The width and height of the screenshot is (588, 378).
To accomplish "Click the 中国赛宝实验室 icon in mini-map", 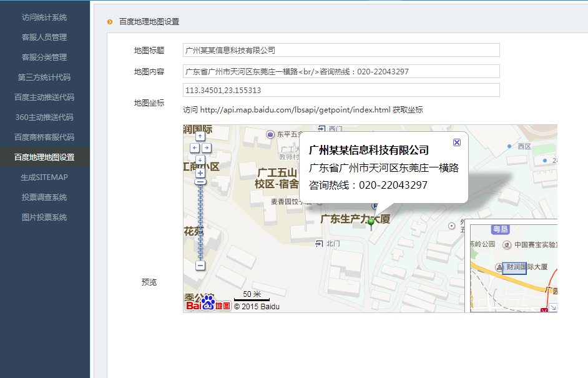I will tap(507, 245).
